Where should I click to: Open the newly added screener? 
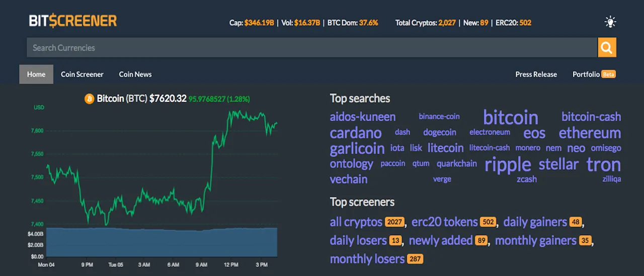coord(441,241)
